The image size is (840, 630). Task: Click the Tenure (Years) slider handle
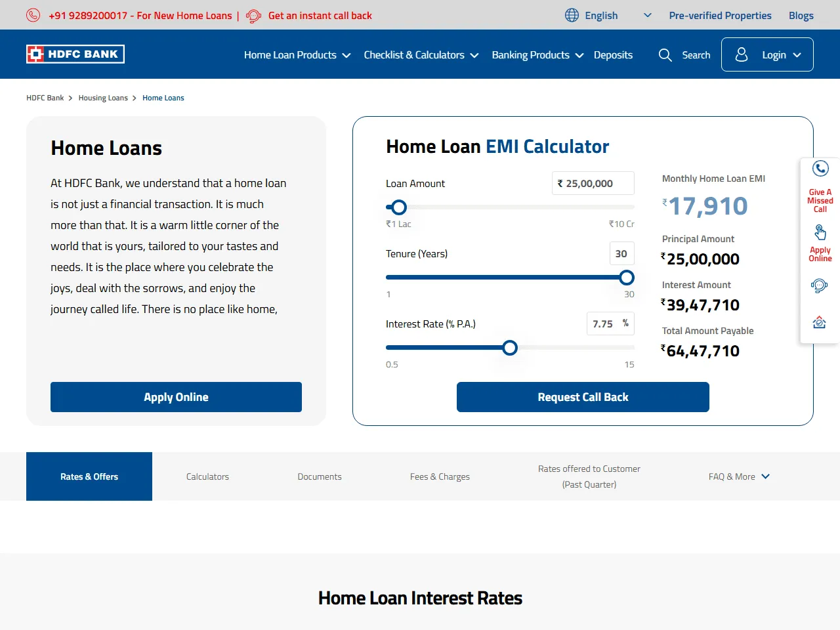click(627, 278)
